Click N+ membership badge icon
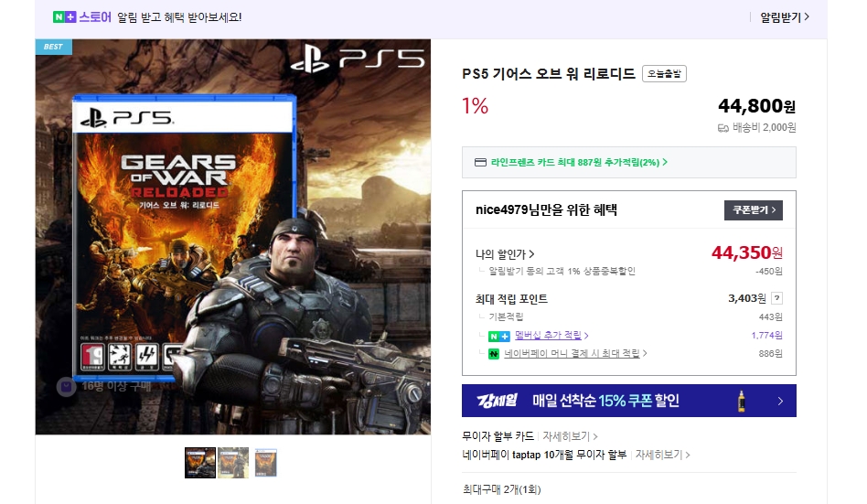This screenshot has width=867, height=504. pos(498,336)
